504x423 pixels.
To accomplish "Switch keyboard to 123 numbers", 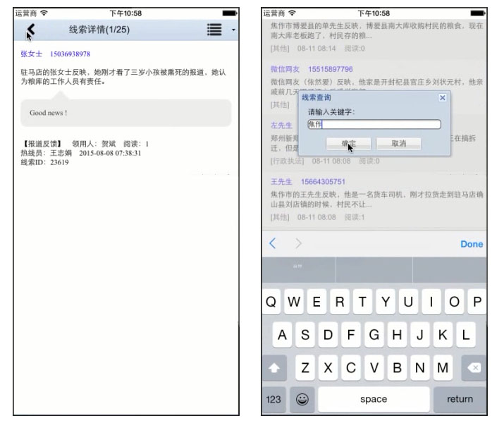I will click(x=275, y=399).
